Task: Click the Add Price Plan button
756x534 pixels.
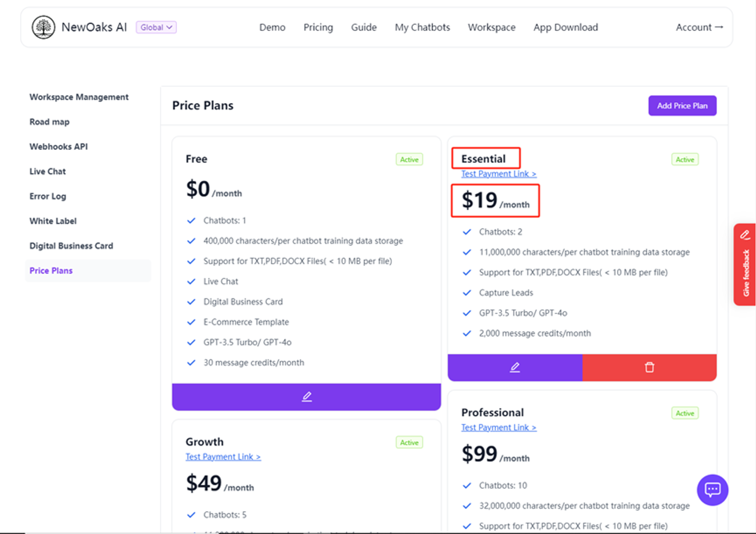Action: (x=682, y=106)
